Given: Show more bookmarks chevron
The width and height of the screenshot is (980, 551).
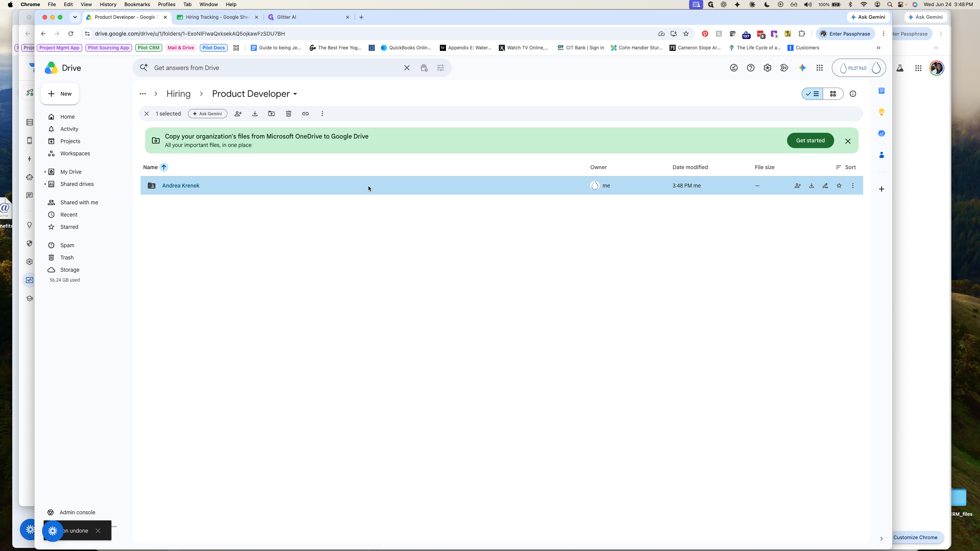Looking at the screenshot, I should (x=879, y=48).
